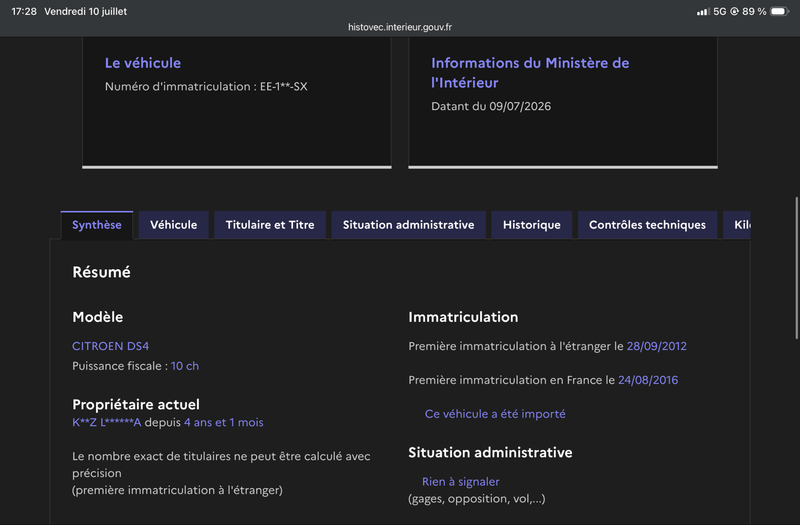The height and width of the screenshot is (525, 800).
Task: Click the Datant du 09/07/2026 text
Action: [x=491, y=106]
